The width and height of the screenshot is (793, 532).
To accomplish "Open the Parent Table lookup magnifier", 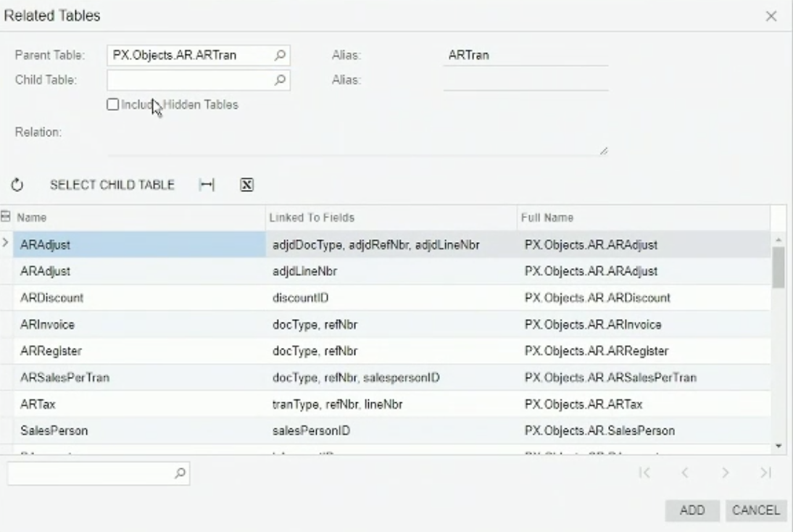I will pos(280,55).
